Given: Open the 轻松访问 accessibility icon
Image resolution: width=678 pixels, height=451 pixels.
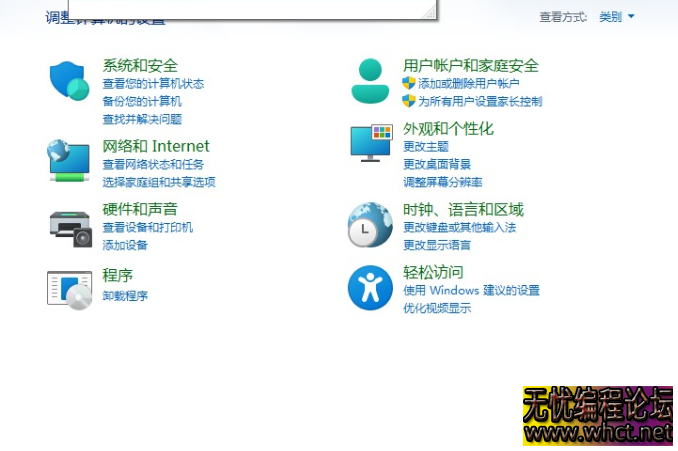Looking at the screenshot, I should pos(370,288).
